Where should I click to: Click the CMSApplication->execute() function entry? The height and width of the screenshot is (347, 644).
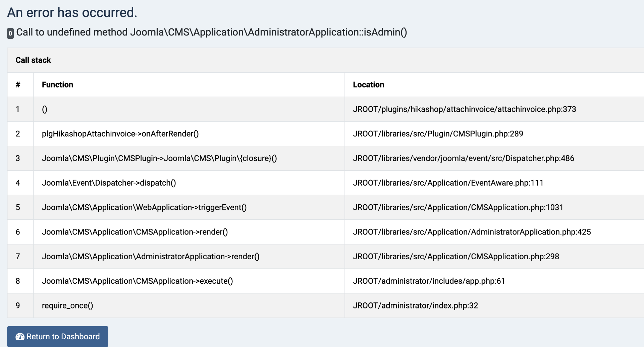pos(137,281)
